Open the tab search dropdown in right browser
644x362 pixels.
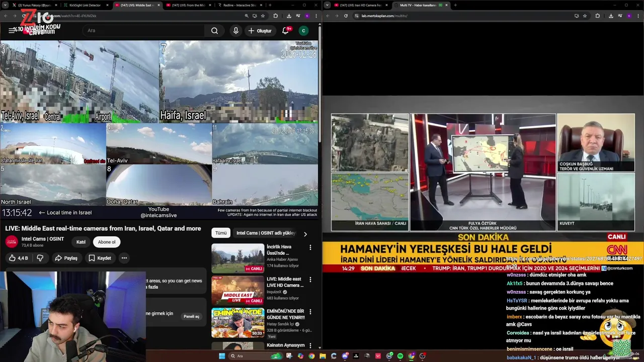click(328, 5)
